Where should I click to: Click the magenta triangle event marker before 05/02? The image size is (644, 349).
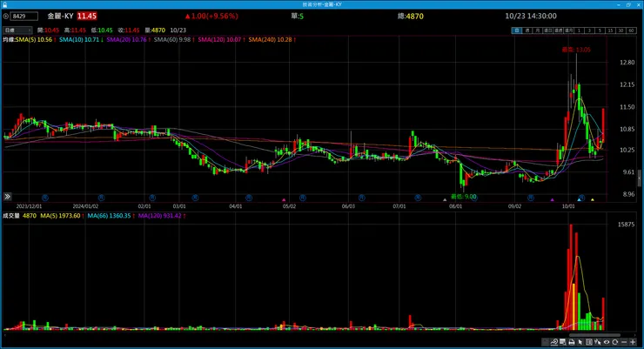tap(284, 199)
